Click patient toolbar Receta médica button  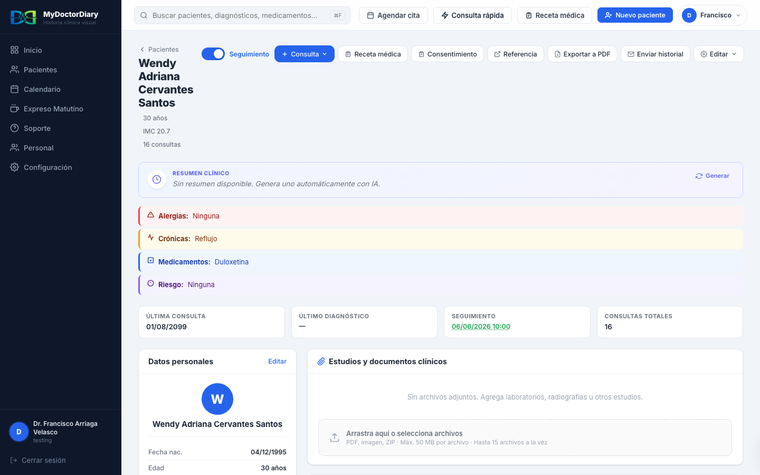pyautogui.click(x=373, y=54)
